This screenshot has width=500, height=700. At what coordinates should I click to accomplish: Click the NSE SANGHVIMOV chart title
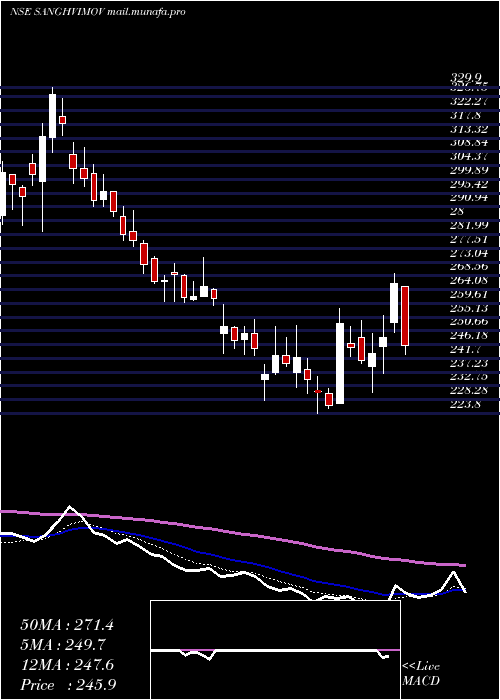pyautogui.click(x=59, y=12)
